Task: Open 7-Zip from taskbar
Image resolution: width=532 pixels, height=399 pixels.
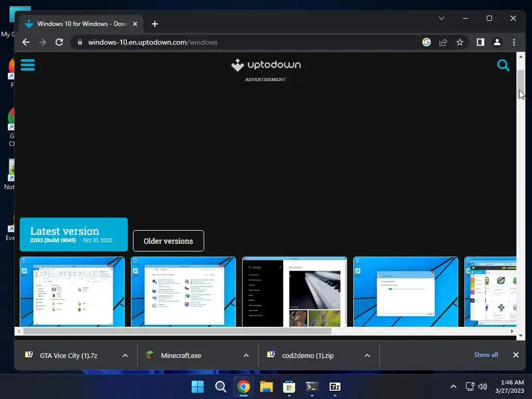Action: [x=335, y=387]
